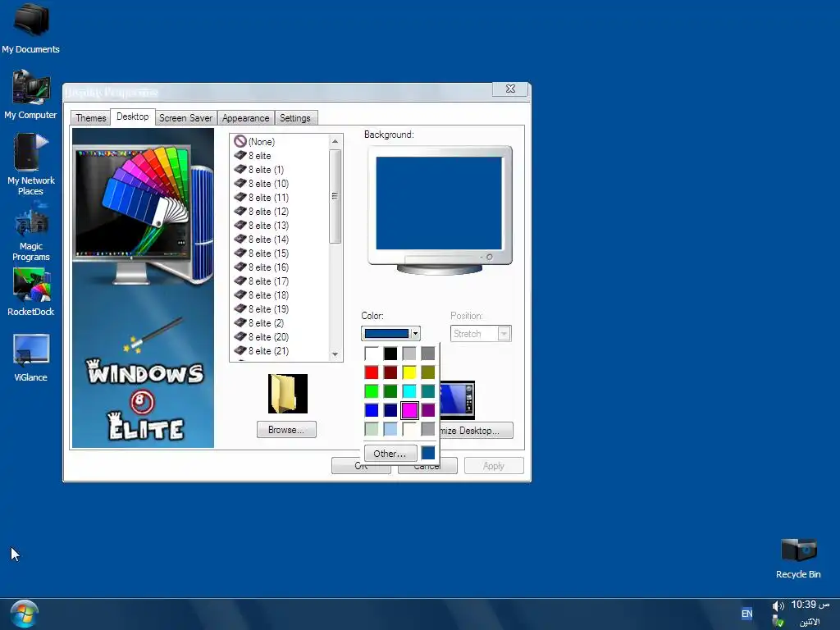This screenshot has width=840, height=630.
Task: Select the My Computer desktop icon
Action: [x=31, y=94]
